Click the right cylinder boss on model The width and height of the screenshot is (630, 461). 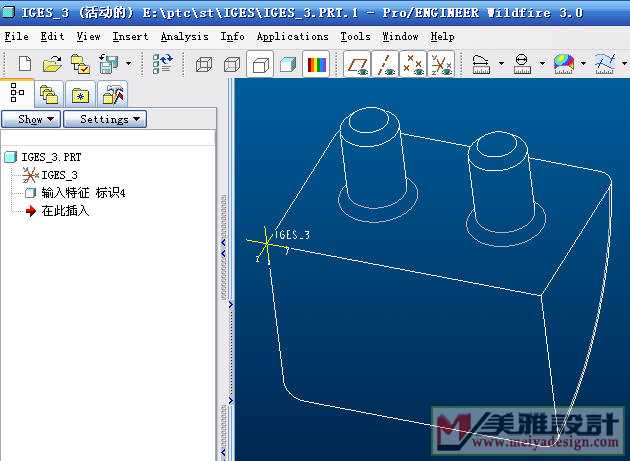click(x=503, y=186)
